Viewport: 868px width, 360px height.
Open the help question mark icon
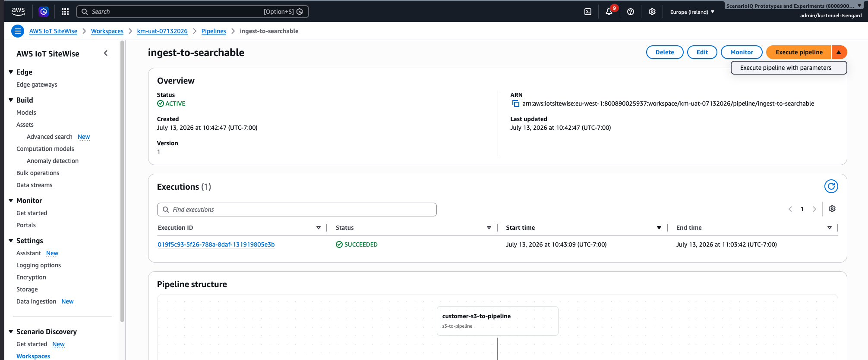click(631, 12)
